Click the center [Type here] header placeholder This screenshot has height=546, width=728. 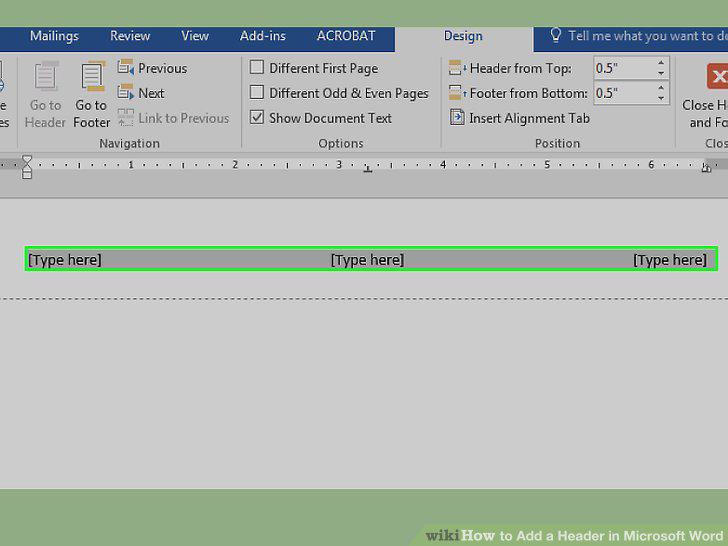pyautogui.click(x=367, y=260)
